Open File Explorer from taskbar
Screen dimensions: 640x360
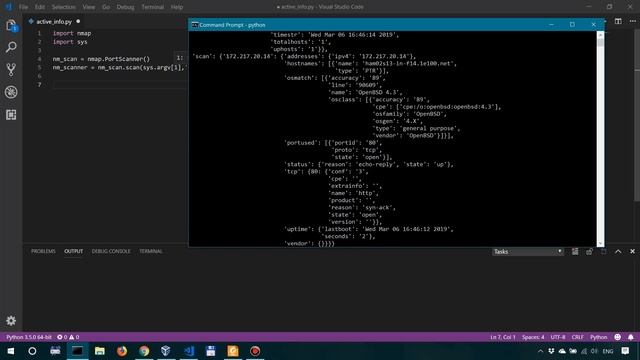(x=100, y=351)
